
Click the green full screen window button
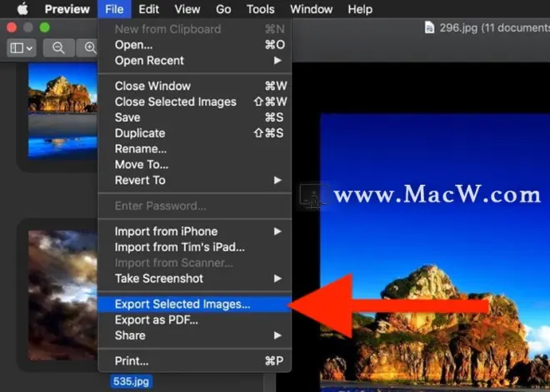tap(44, 27)
